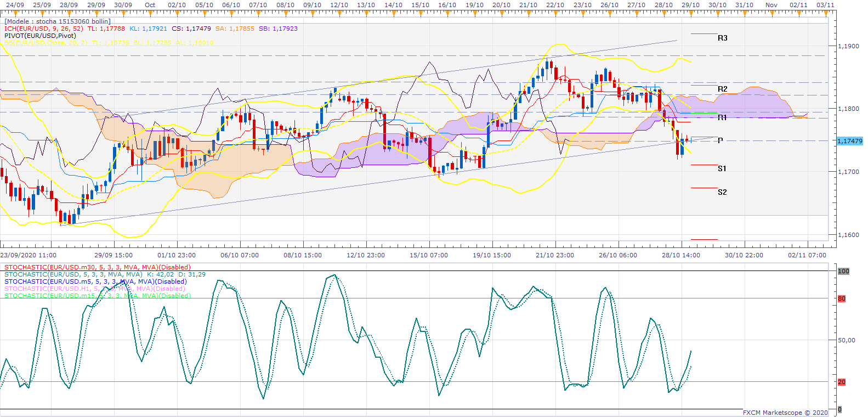
Task: Click the FXCM Marketscope © 2020 text
Action: pyautogui.click(x=786, y=413)
